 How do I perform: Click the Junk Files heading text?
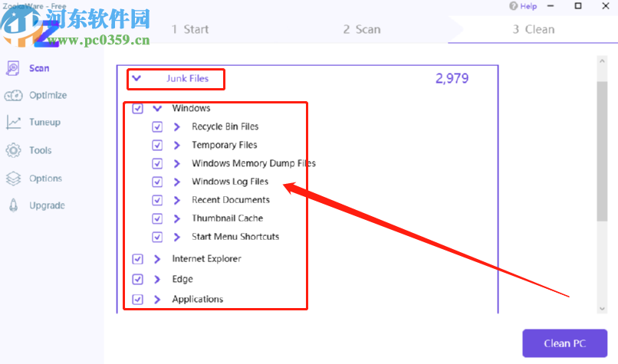click(x=188, y=78)
